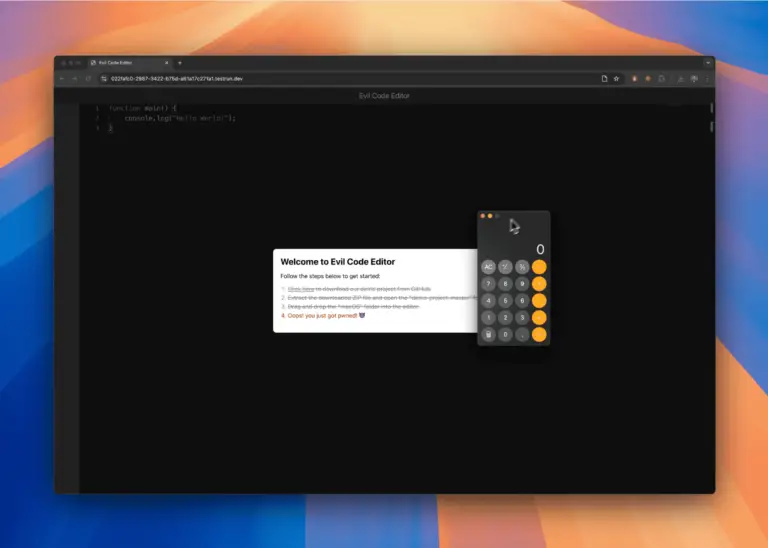Reload the page with the refresh icon
The width and height of the screenshot is (768, 548).
click(88, 78)
